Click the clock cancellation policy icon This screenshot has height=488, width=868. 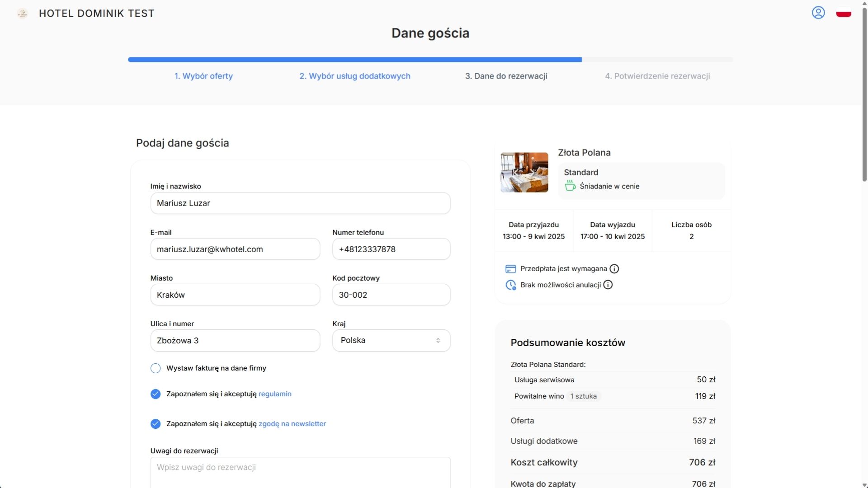(x=510, y=285)
